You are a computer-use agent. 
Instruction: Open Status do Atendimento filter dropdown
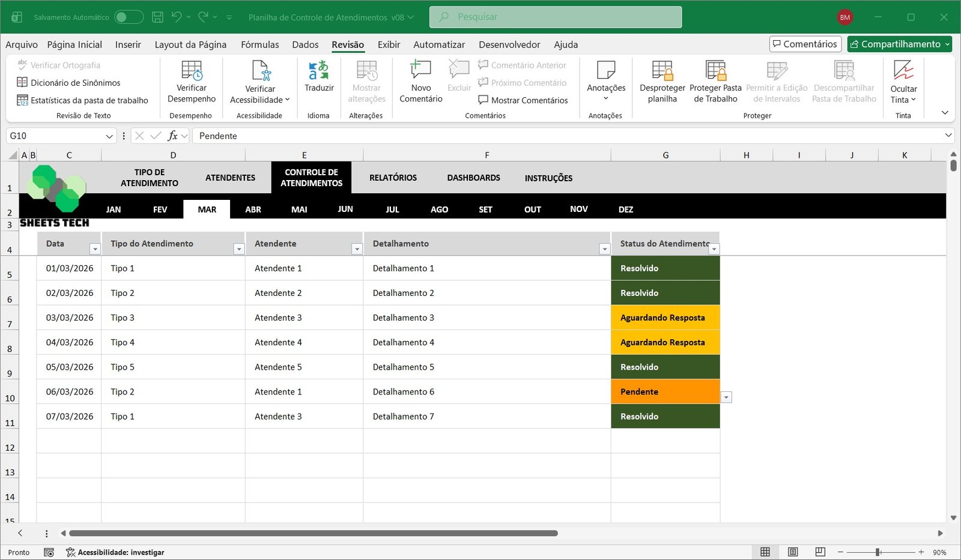tap(714, 249)
